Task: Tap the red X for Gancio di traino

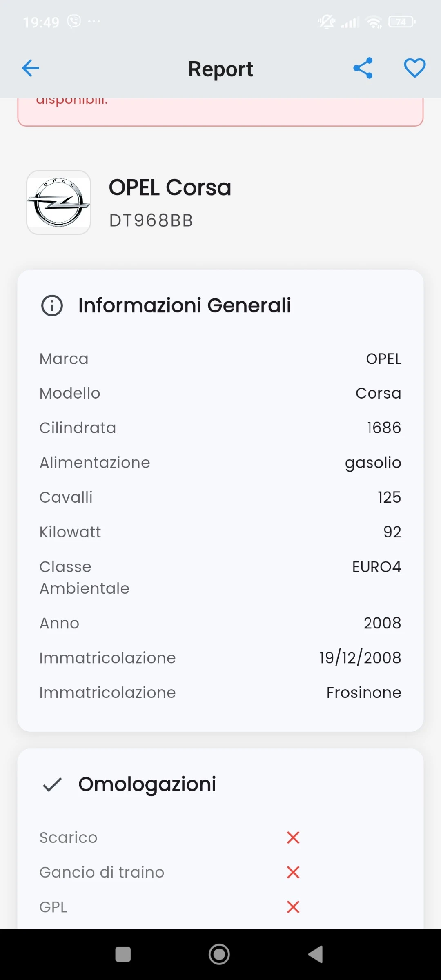Action: click(293, 872)
